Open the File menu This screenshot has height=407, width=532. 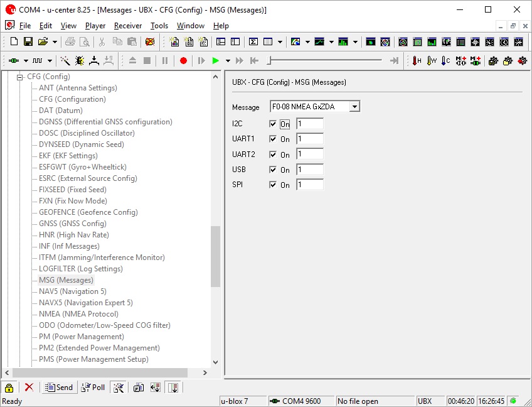(25, 26)
